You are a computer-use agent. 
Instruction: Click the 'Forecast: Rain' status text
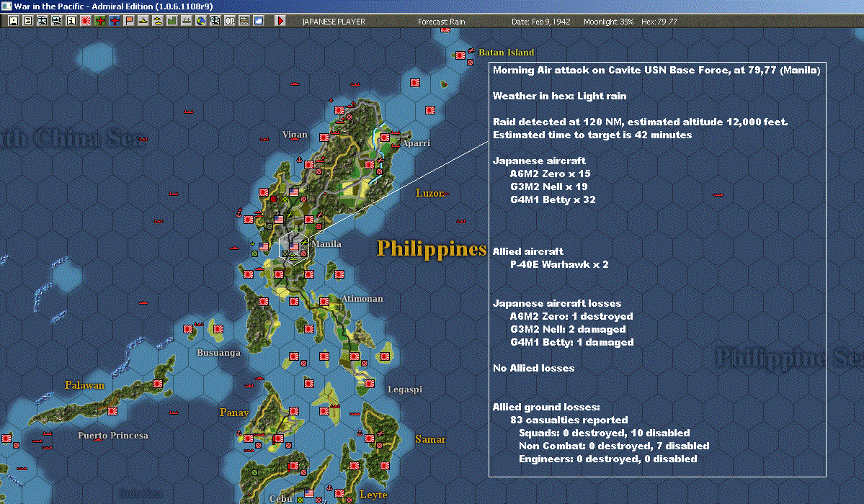[441, 22]
